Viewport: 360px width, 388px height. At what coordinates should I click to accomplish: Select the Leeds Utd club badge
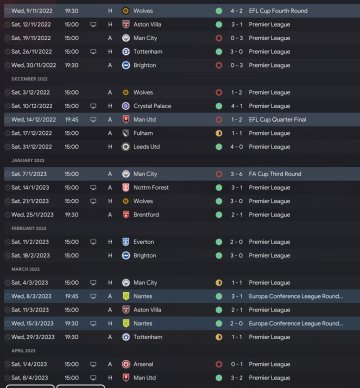click(x=126, y=147)
